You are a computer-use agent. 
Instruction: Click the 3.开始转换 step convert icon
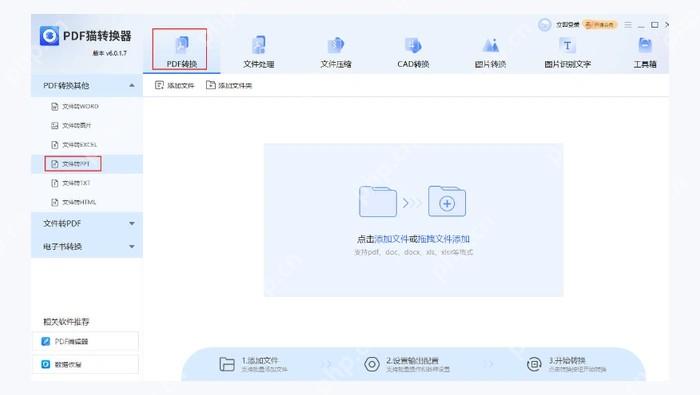(534, 364)
